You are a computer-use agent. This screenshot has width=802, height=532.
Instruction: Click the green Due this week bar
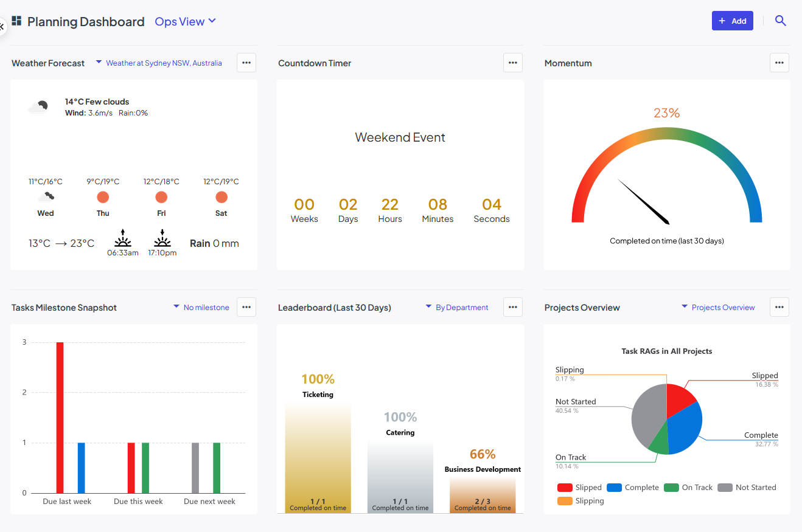(145, 468)
